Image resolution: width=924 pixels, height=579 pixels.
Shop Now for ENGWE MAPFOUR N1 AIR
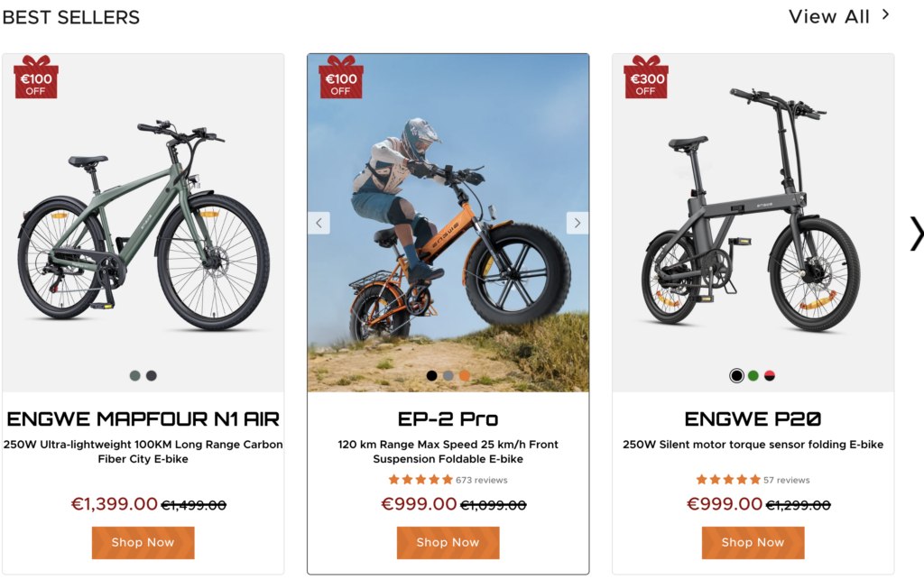point(143,543)
